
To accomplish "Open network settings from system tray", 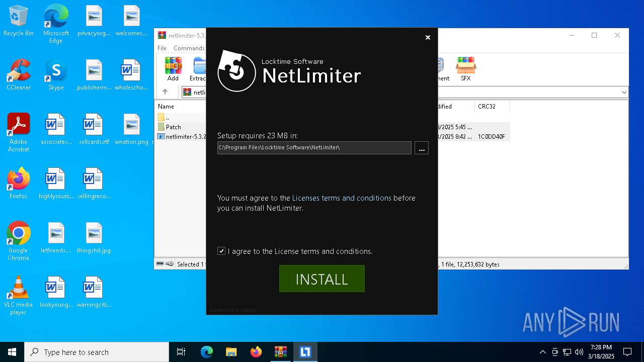I will pyautogui.click(x=567, y=352).
